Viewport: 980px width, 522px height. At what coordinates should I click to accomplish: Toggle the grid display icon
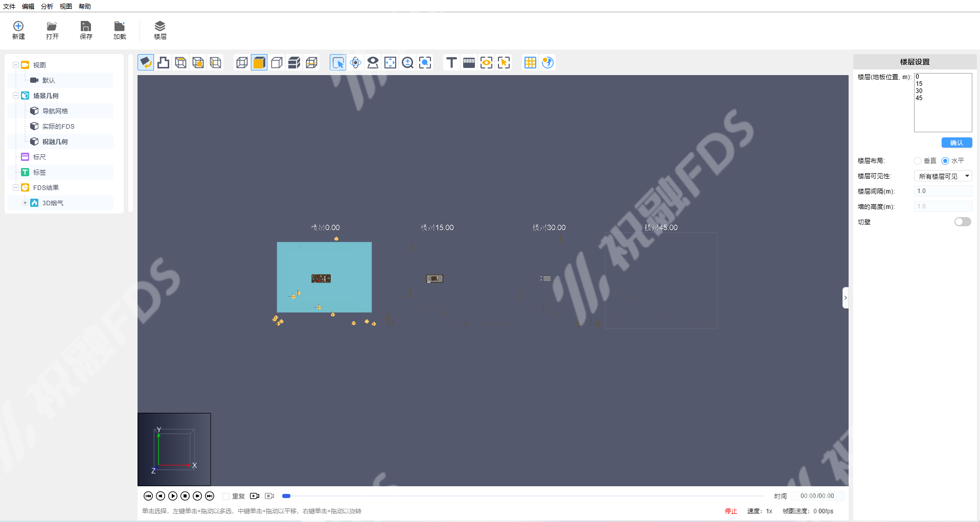coord(530,63)
